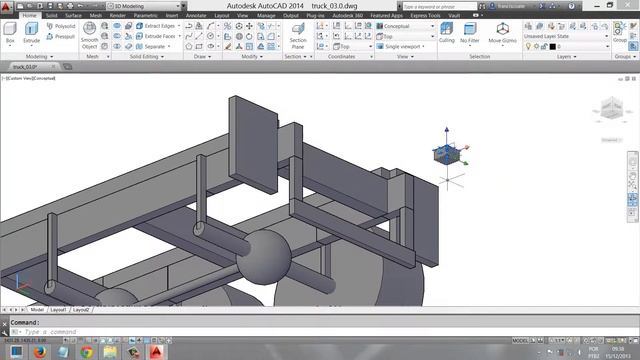Open the AutoCAD application menu logo
The height and width of the screenshot is (360, 640).
[6, 7]
